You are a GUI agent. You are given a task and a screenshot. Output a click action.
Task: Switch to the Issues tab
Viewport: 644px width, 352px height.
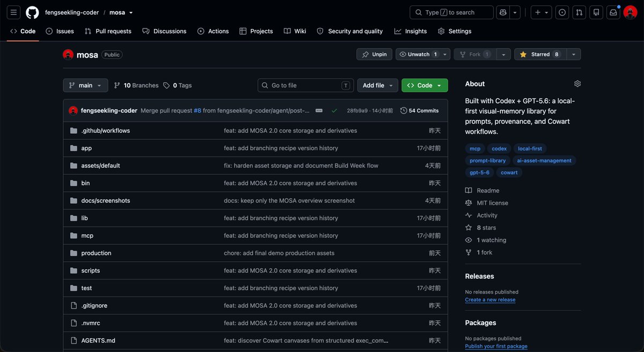[x=60, y=31]
